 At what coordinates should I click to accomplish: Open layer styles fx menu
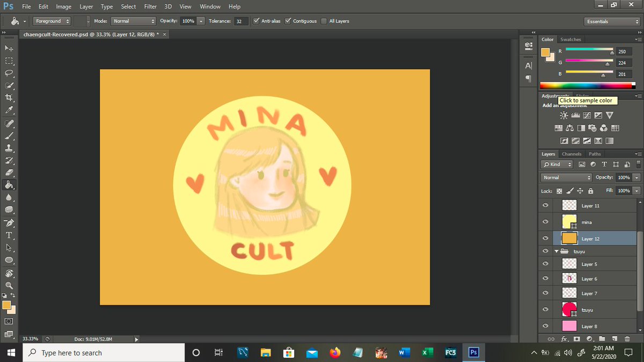565,339
